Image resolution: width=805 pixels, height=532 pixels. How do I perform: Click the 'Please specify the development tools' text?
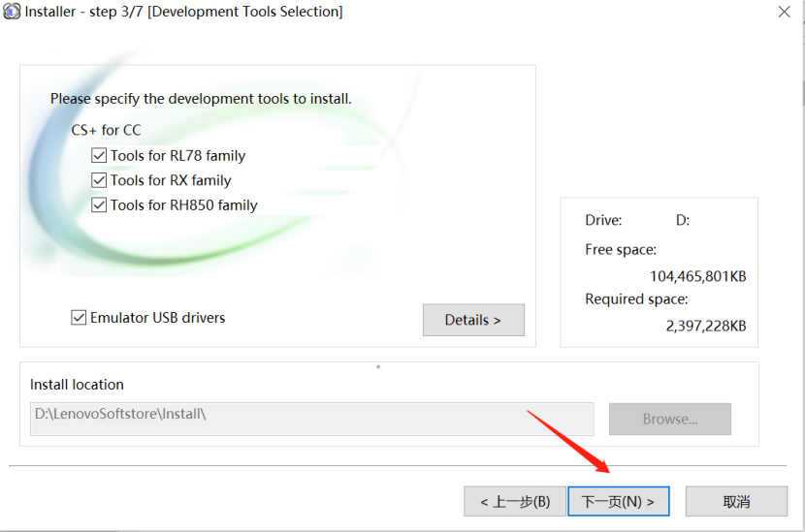point(201,99)
